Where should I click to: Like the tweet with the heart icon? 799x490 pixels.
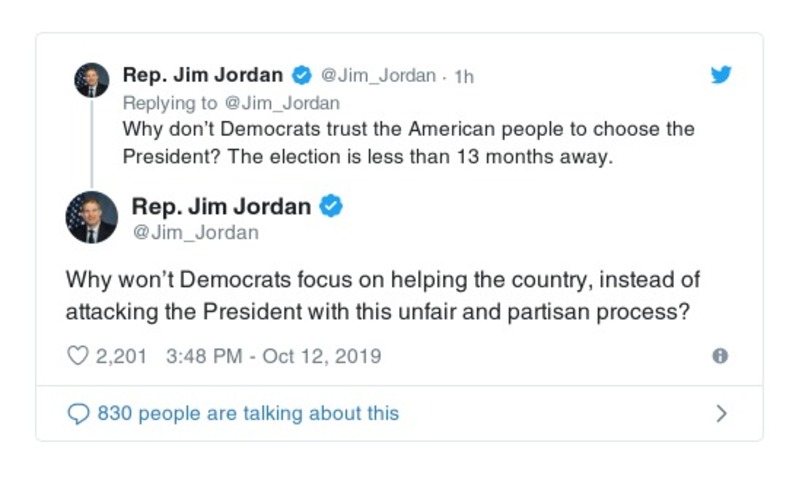(77, 356)
